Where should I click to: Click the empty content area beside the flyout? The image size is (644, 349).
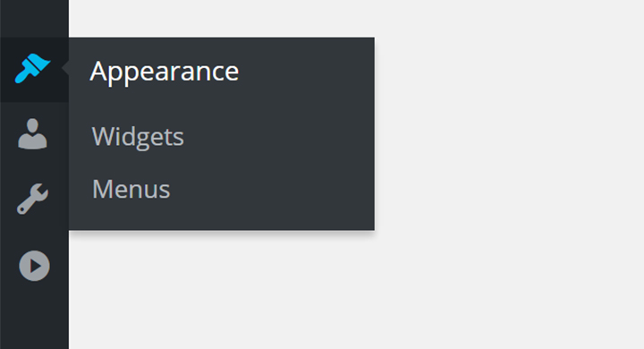[509, 173]
